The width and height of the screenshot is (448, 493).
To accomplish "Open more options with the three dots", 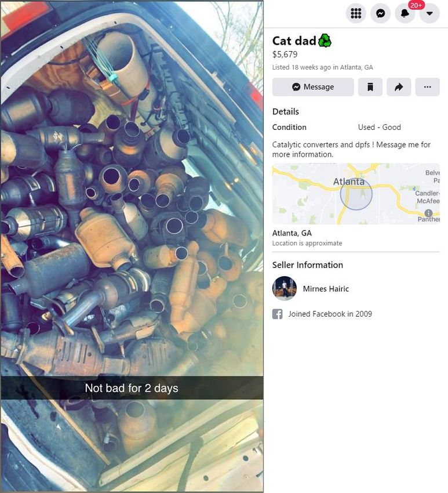I will tap(427, 87).
